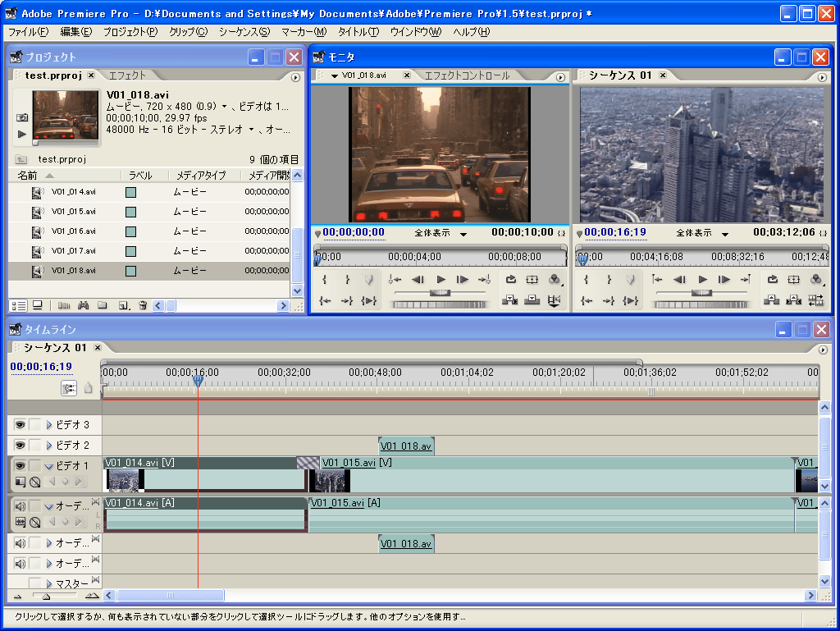Switch to エフェクトコントロール tab

467,75
